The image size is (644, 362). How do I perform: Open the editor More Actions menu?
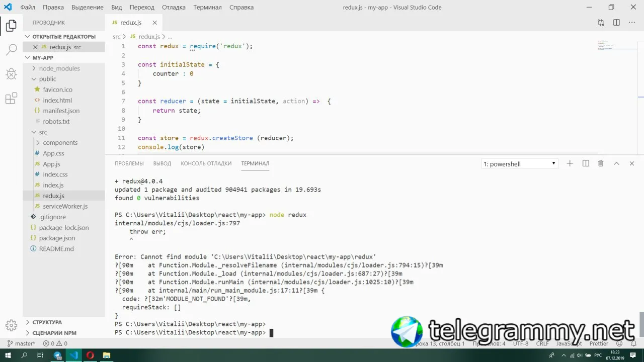click(632, 23)
